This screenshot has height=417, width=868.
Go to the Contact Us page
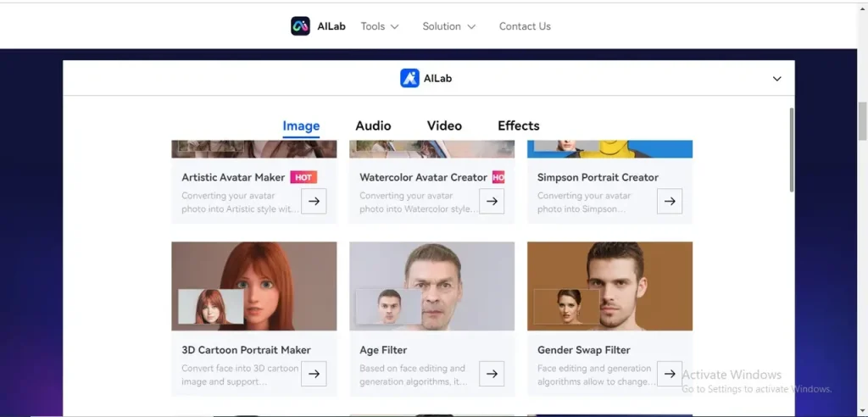tap(525, 26)
